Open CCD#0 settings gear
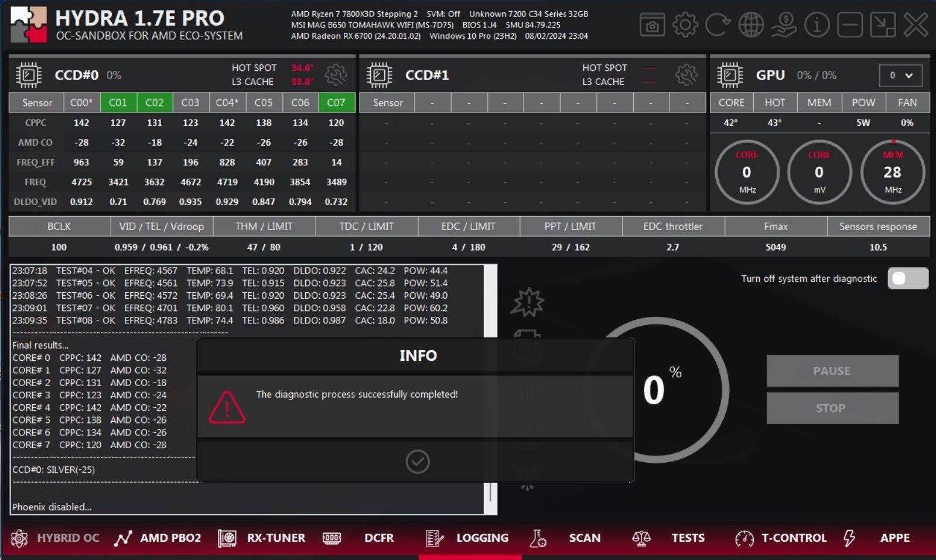Viewport: 936px width, 560px height. [336, 74]
